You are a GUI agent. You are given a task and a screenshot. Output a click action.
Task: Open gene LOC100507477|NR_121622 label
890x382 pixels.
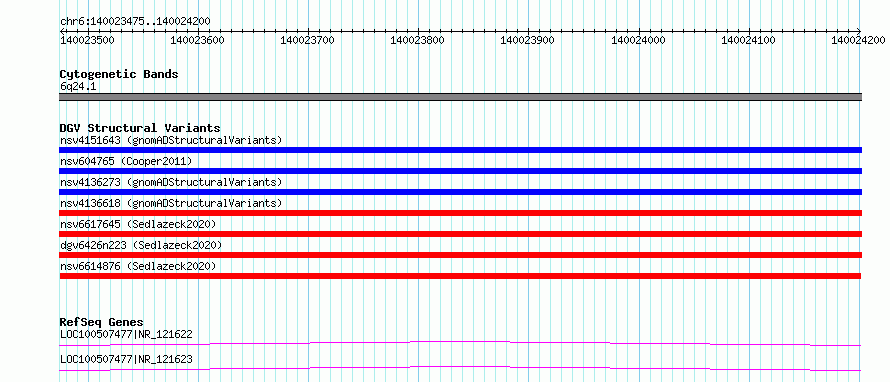coord(126,334)
